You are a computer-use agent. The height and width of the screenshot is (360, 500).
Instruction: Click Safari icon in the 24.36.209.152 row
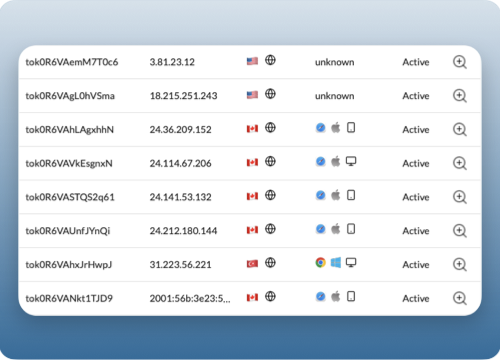(320, 128)
